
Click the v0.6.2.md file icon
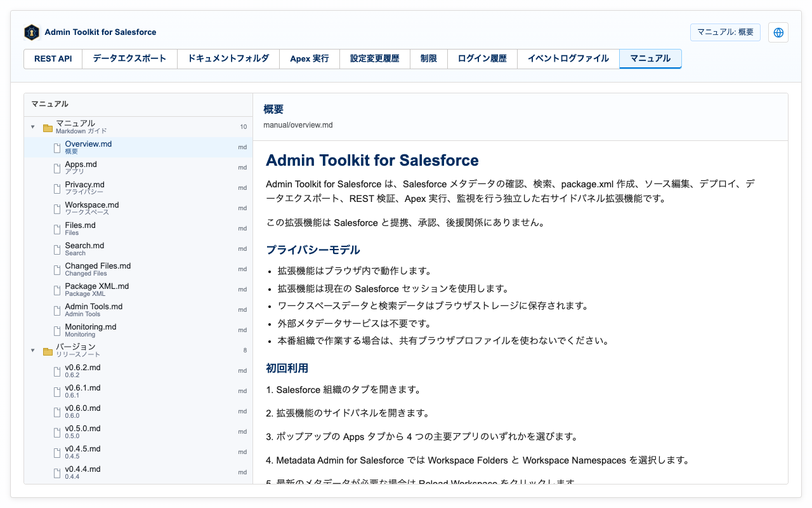tap(57, 371)
